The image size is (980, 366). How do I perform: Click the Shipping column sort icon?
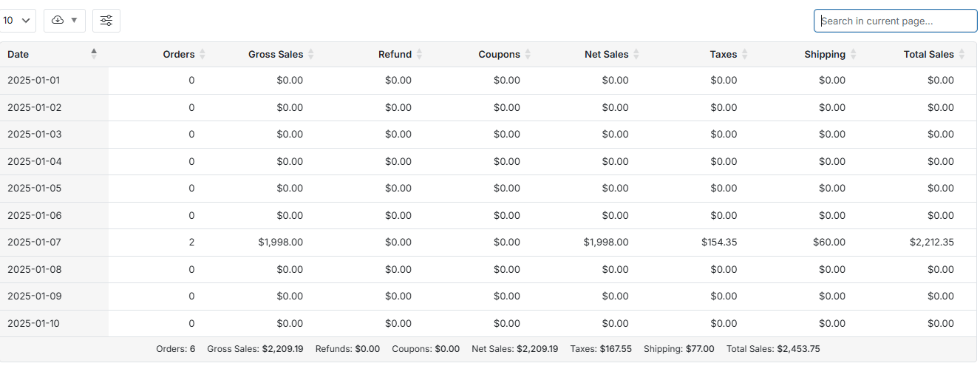[854, 55]
